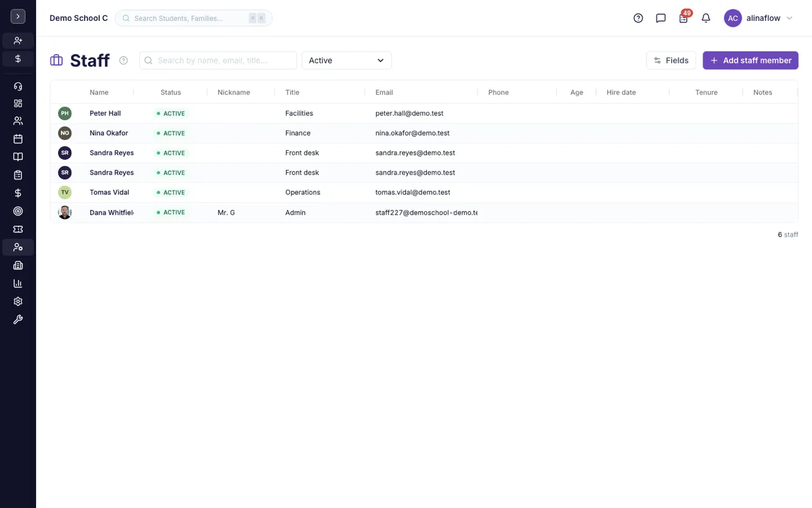
Task: Click the AC user avatar
Action: [733, 18]
